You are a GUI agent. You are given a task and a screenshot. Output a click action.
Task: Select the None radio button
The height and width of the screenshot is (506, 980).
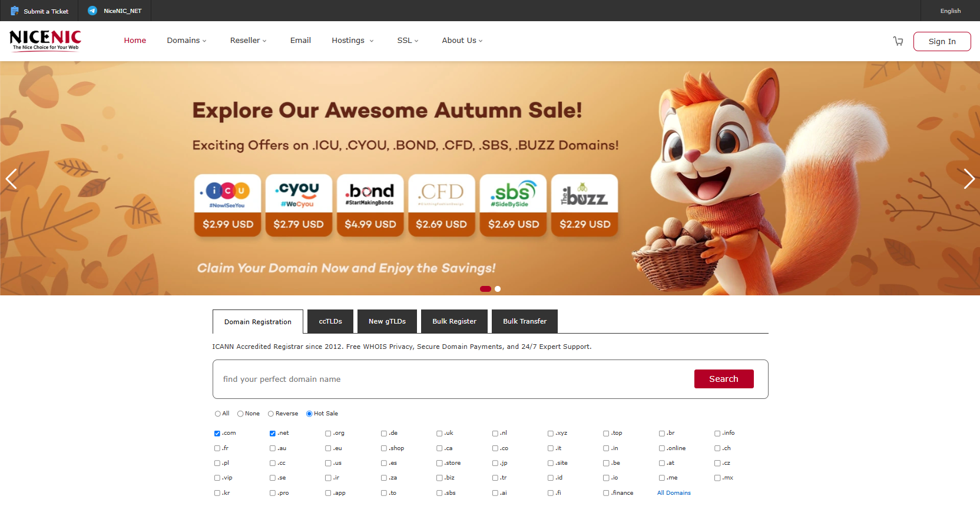coord(240,414)
